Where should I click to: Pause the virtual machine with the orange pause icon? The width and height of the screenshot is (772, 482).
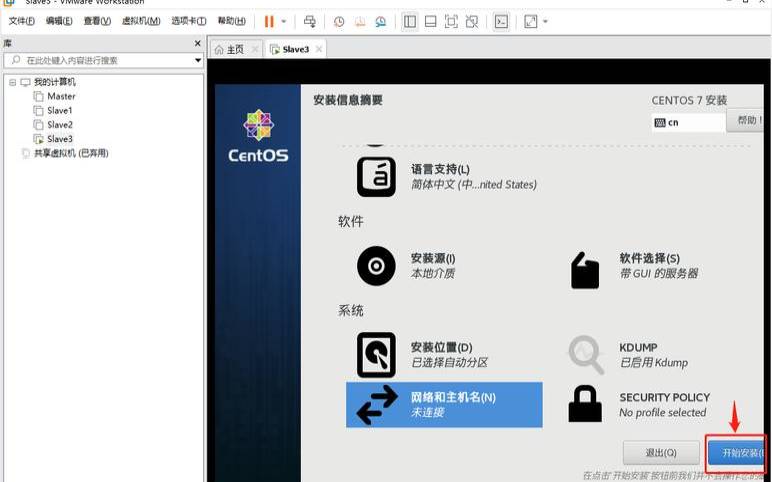pyautogui.click(x=269, y=21)
